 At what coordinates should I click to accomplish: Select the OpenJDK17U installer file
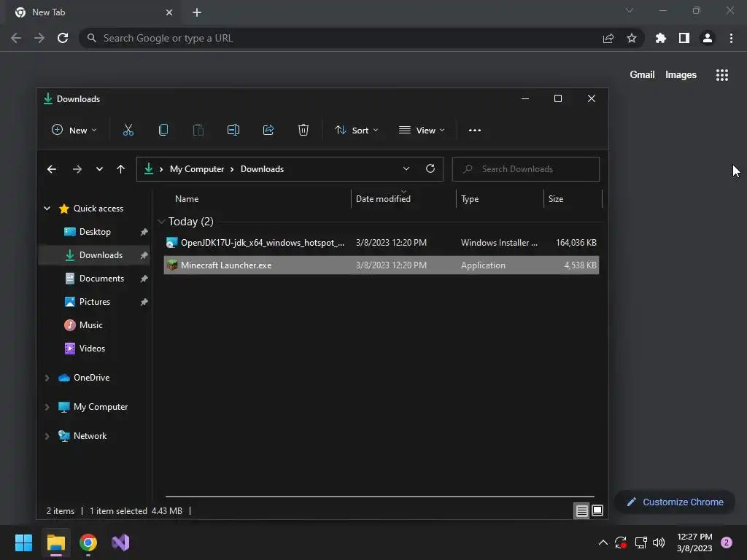coord(381,243)
